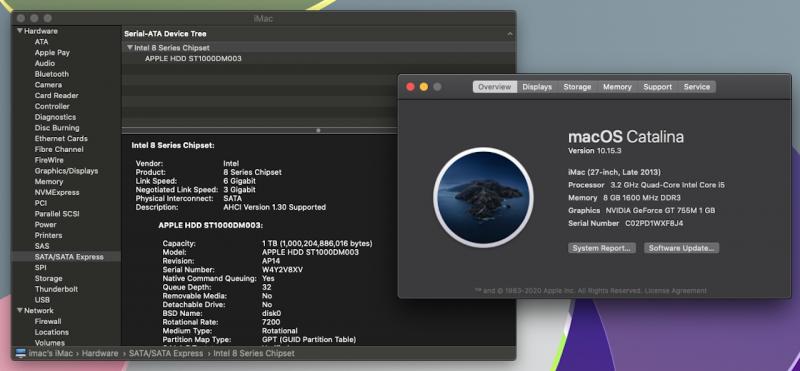Select Firewall under Network

[48, 321]
